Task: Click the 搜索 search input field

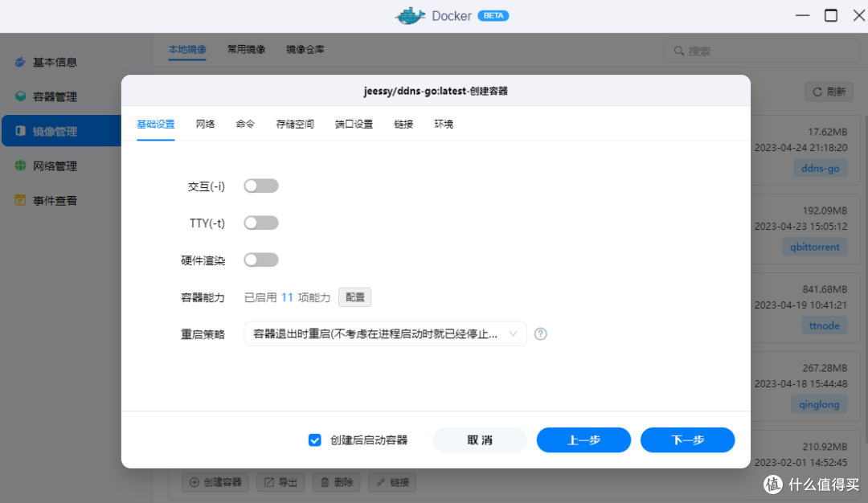Action: click(x=762, y=50)
